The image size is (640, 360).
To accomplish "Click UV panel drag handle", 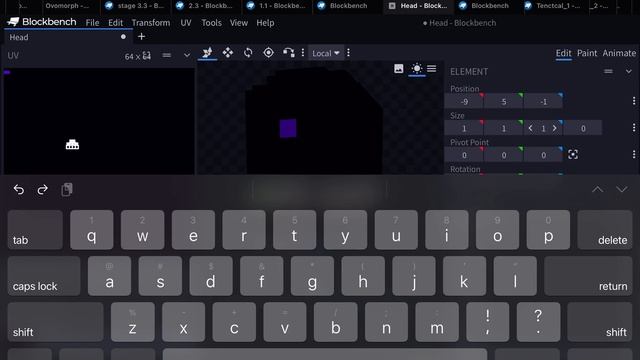I will tap(167, 55).
